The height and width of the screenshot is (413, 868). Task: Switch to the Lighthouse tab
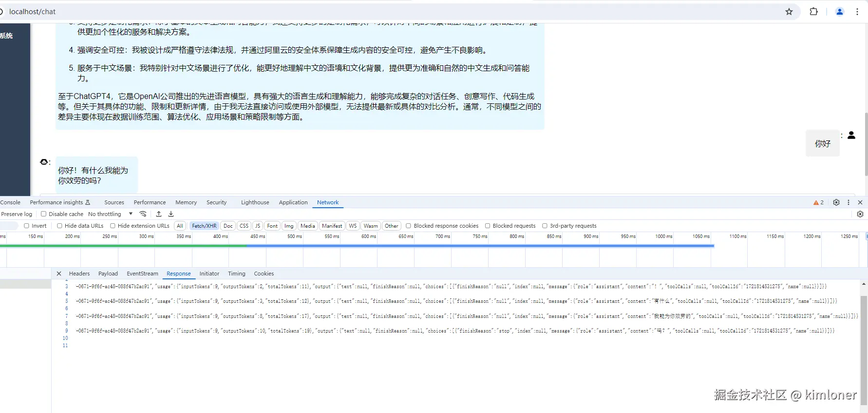click(x=255, y=202)
